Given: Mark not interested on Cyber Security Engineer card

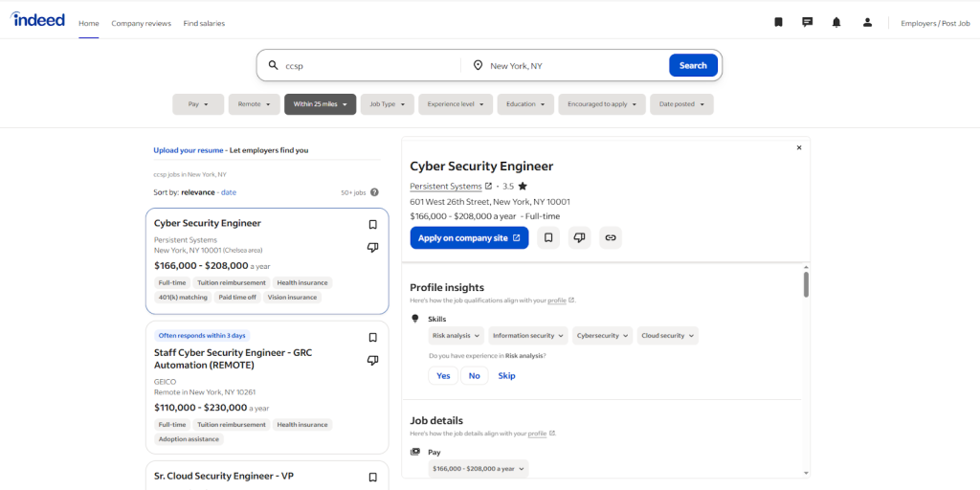Looking at the screenshot, I should pos(372,248).
